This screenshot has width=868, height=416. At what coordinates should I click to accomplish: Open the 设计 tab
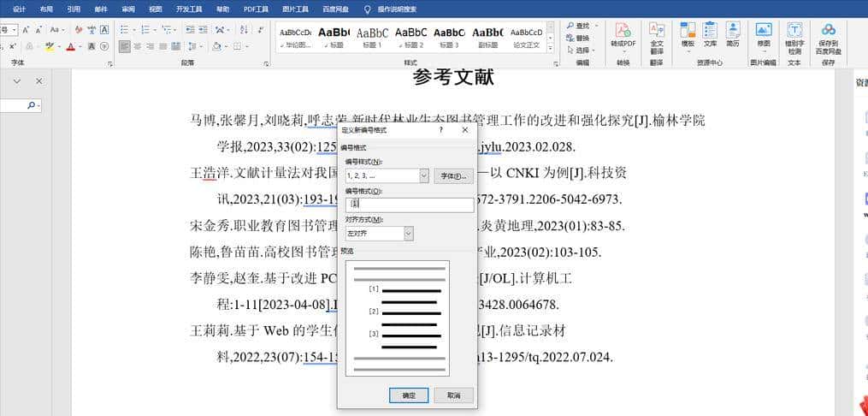[19, 9]
